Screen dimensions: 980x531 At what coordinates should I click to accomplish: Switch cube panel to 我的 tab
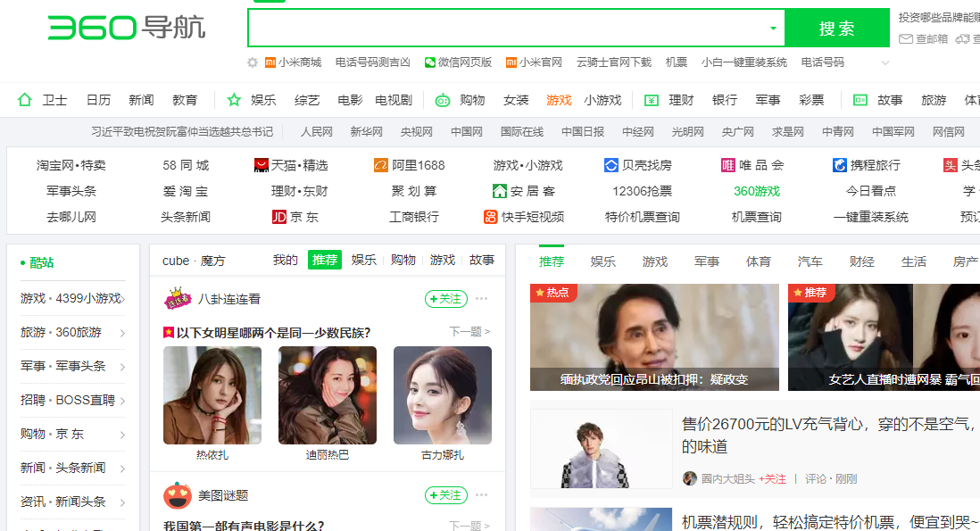point(285,260)
